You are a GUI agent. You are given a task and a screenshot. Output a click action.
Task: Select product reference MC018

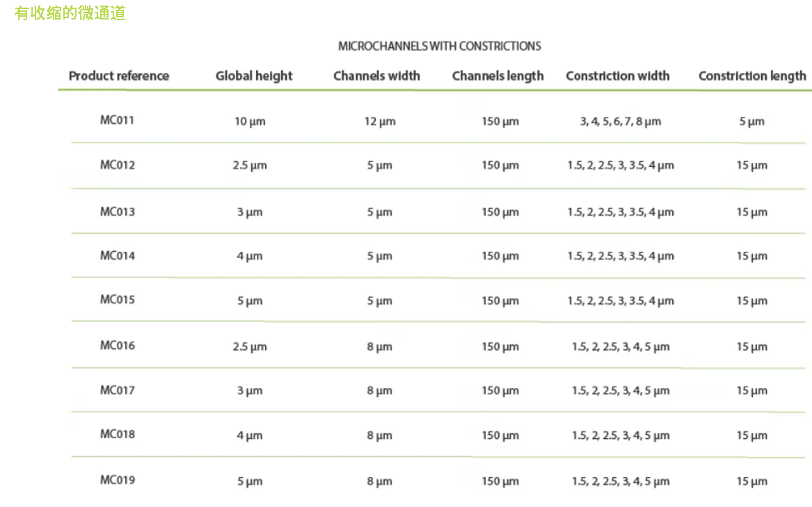(117, 434)
